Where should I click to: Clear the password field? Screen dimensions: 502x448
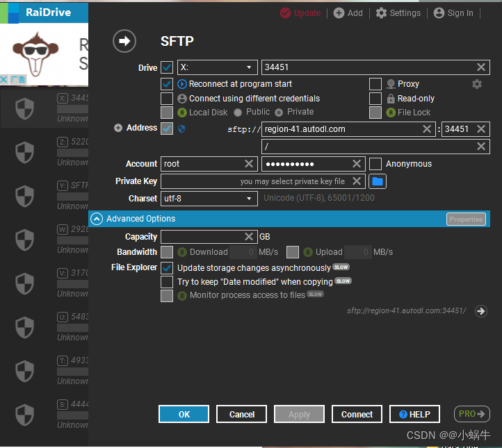pos(357,164)
